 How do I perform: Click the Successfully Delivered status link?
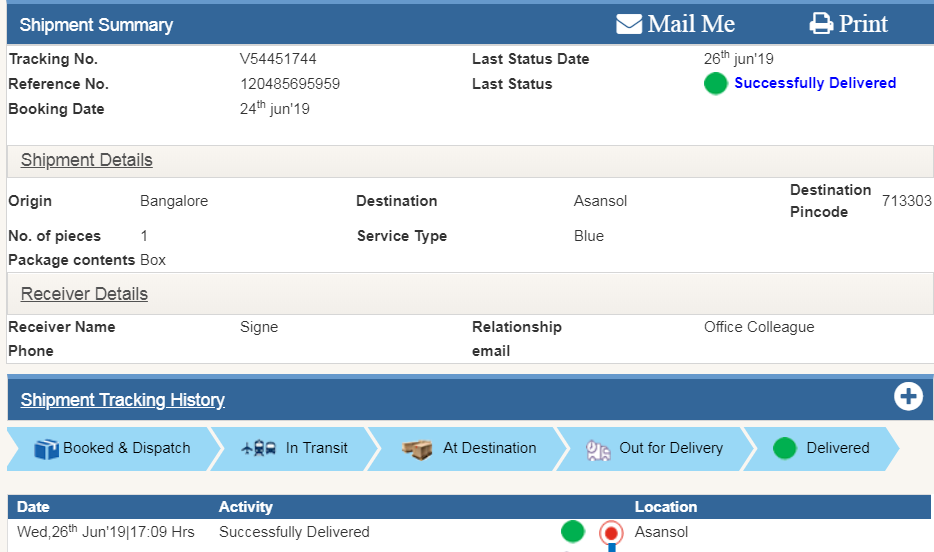pyautogui.click(x=815, y=83)
